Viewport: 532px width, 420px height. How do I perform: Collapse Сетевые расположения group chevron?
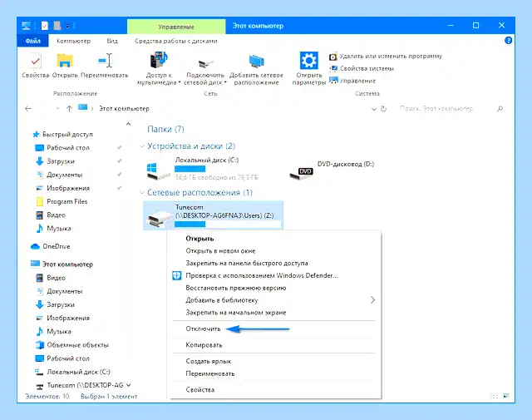pos(142,192)
